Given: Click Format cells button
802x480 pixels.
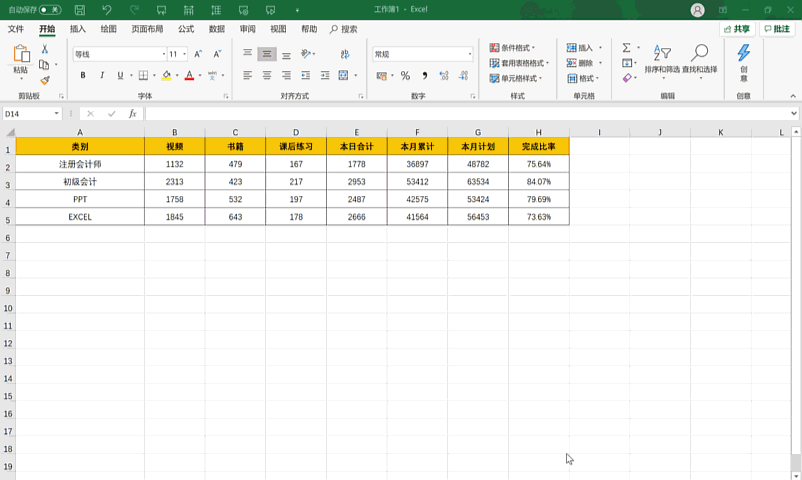Looking at the screenshot, I should pyautogui.click(x=581, y=78).
